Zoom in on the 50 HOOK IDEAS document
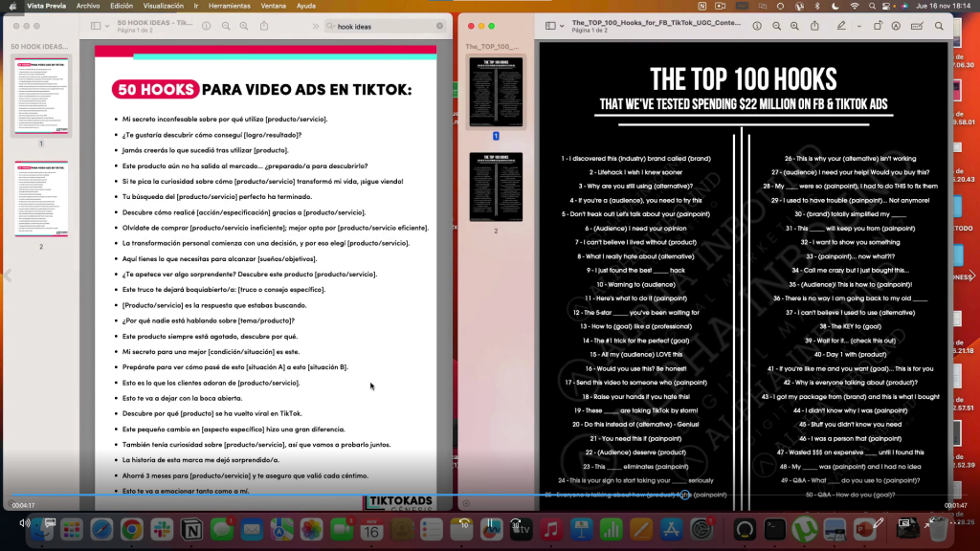This screenshot has width=980, height=551. coord(244,26)
